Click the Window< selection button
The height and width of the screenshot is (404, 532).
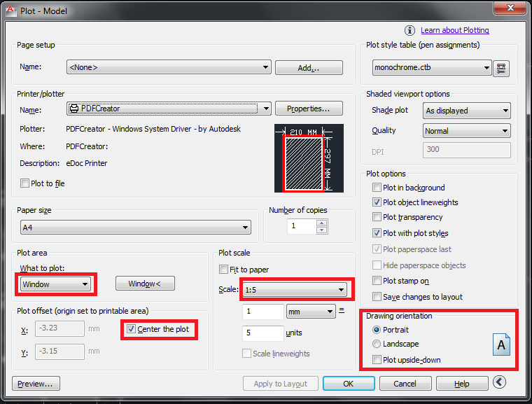[145, 284]
